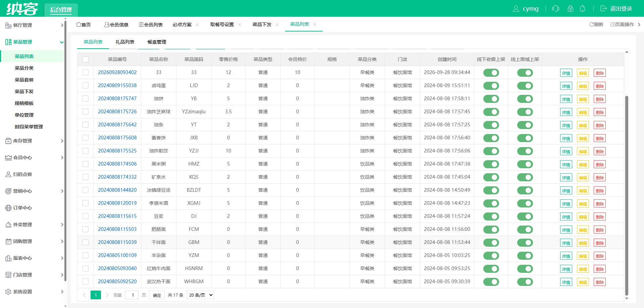Click the table vertical scrollbar

(x=627, y=196)
